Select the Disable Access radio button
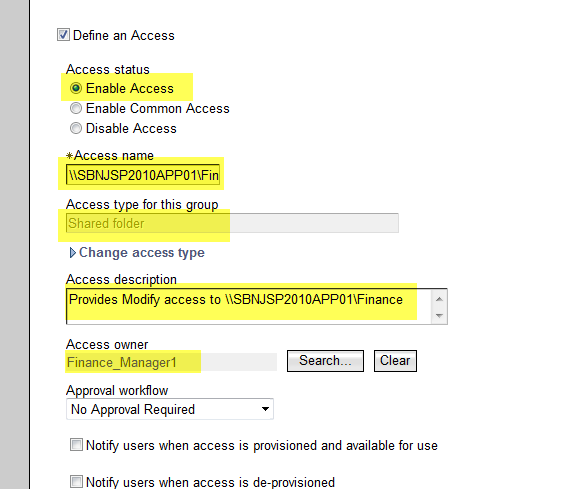This screenshot has height=489, width=580. [x=76, y=128]
